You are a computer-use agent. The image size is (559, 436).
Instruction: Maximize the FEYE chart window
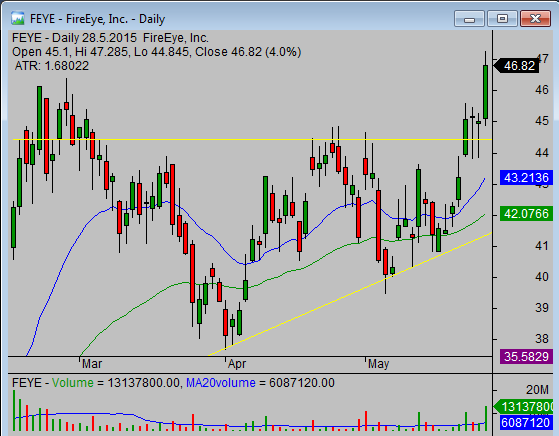(x=502, y=19)
